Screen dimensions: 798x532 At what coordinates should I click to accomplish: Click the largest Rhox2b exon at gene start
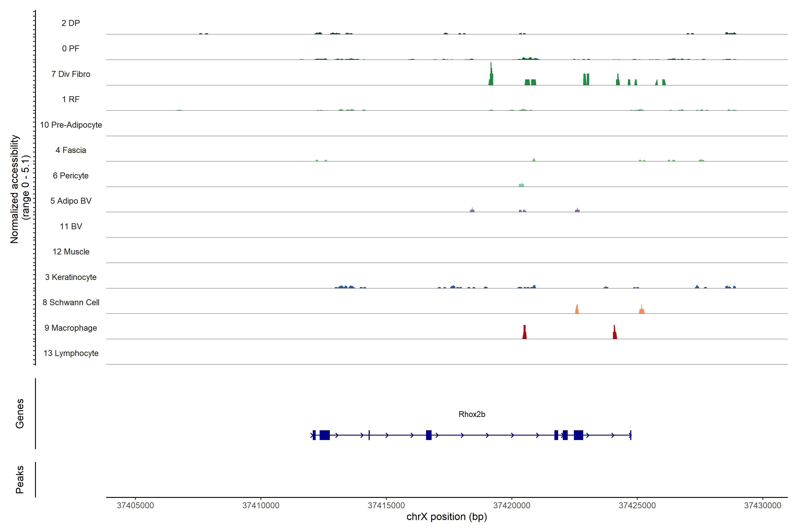click(325, 435)
